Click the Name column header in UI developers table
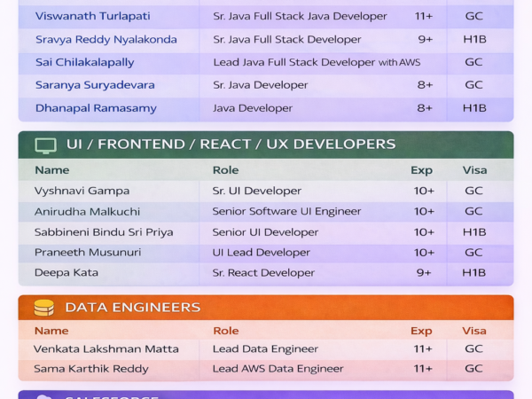The height and width of the screenshot is (399, 532). (x=51, y=170)
